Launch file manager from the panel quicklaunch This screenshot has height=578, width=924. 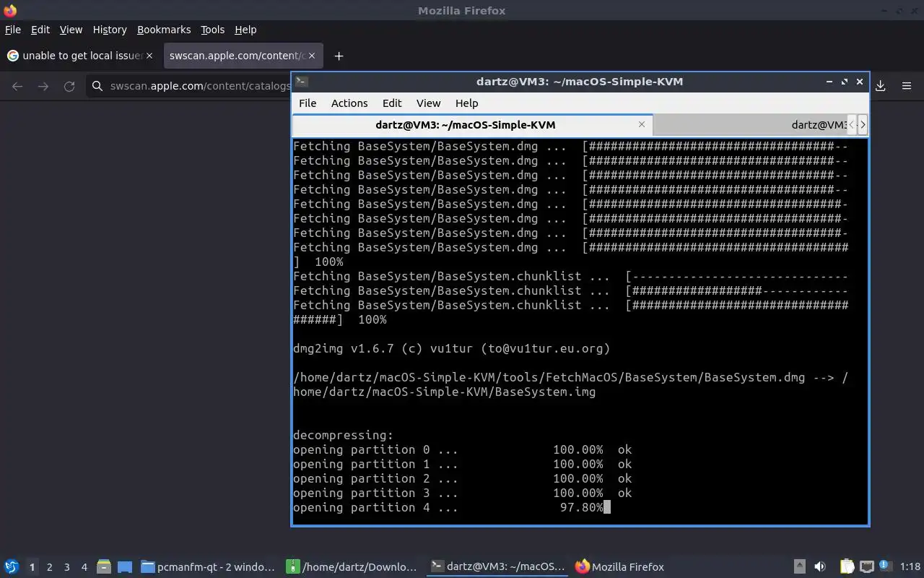[x=104, y=567]
